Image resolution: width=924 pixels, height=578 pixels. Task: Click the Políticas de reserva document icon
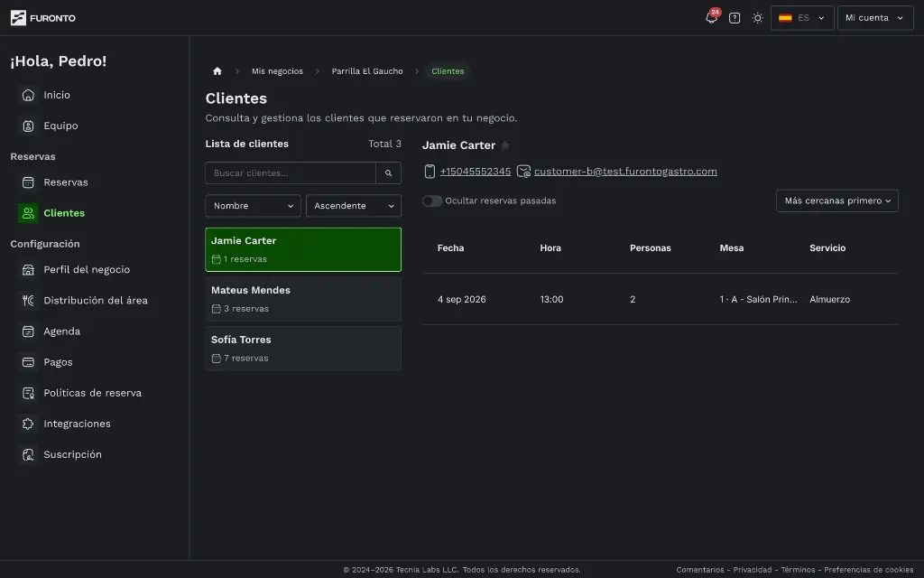tap(28, 393)
